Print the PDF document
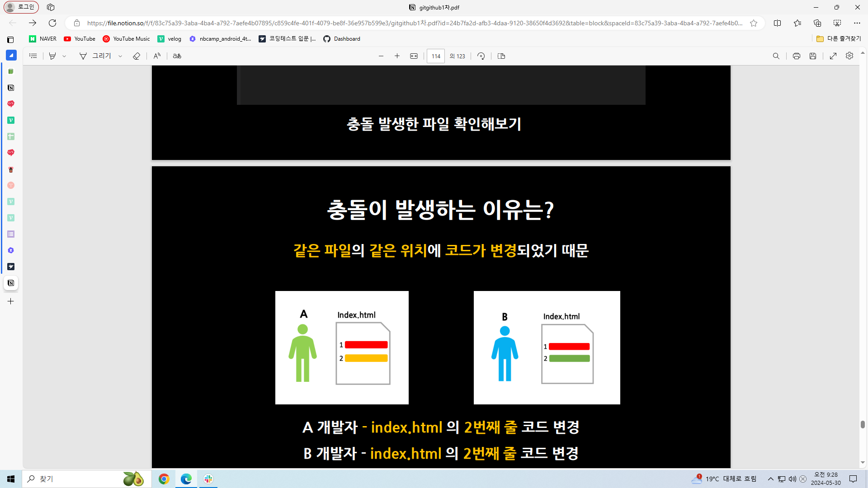 coord(797,56)
